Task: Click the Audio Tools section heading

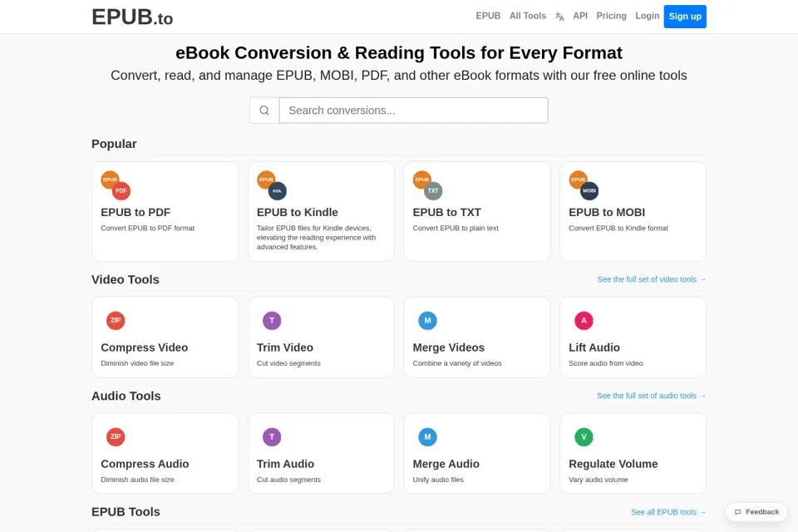Action: tap(126, 396)
